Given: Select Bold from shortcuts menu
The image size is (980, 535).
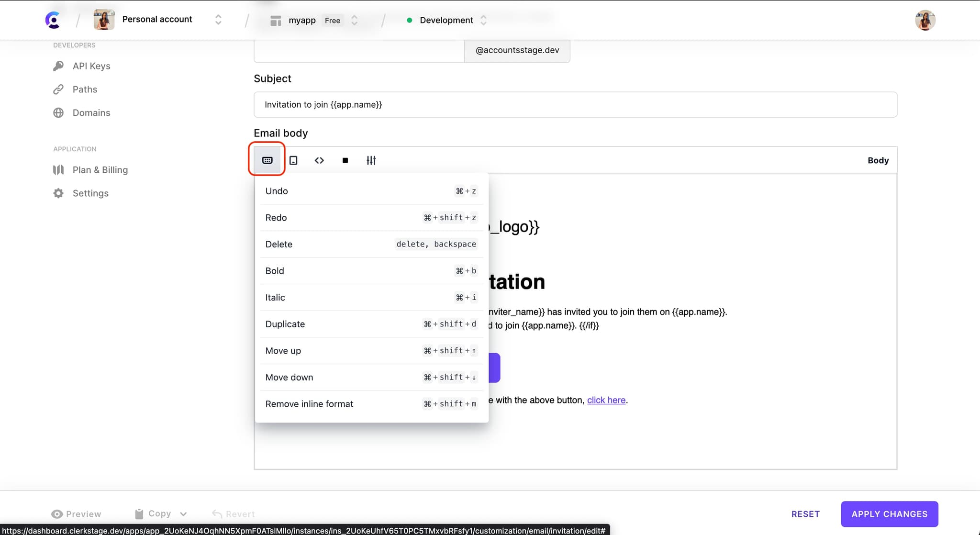Looking at the screenshot, I should point(371,271).
